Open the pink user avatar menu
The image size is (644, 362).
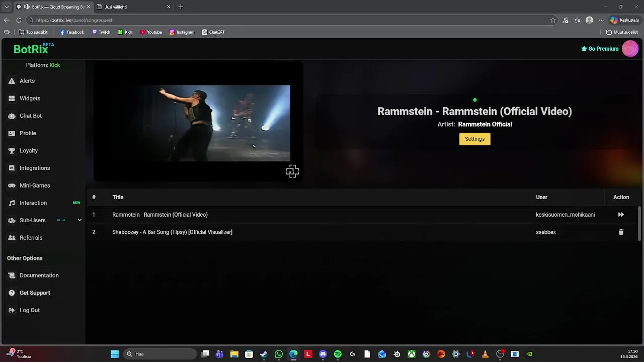[630, 49]
